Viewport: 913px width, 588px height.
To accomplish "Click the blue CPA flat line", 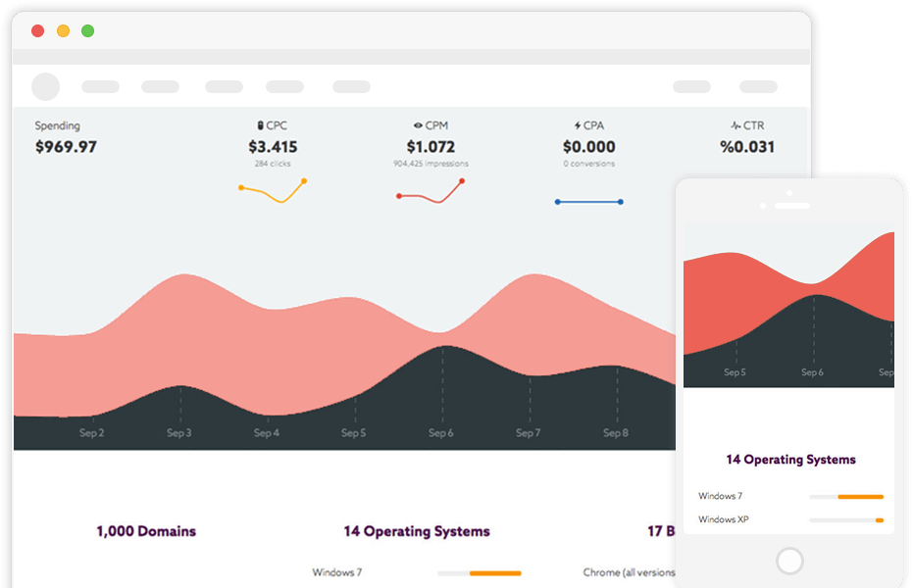I will (x=588, y=202).
